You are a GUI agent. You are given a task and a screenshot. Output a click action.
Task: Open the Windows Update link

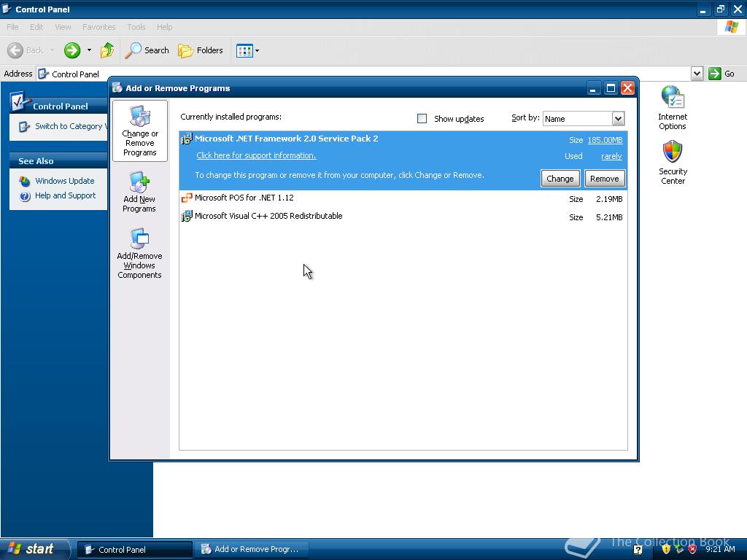point(65,181)
